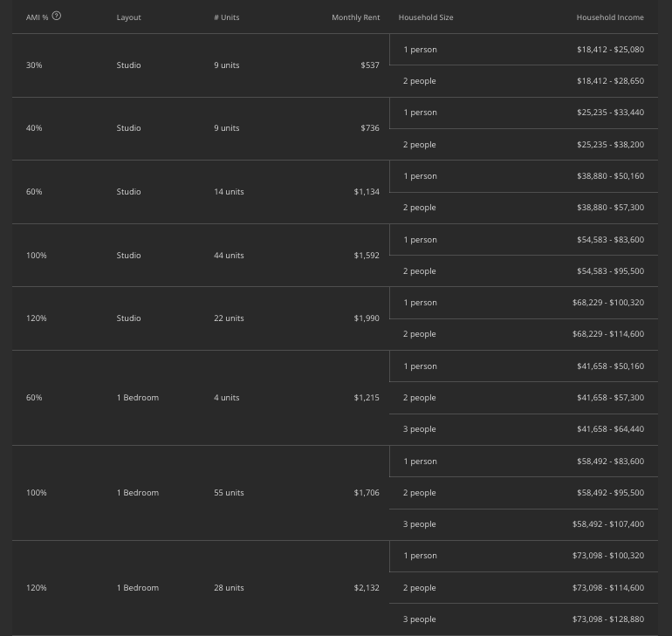
Task: Click the AMI % column header
Action: coord(37,17)
